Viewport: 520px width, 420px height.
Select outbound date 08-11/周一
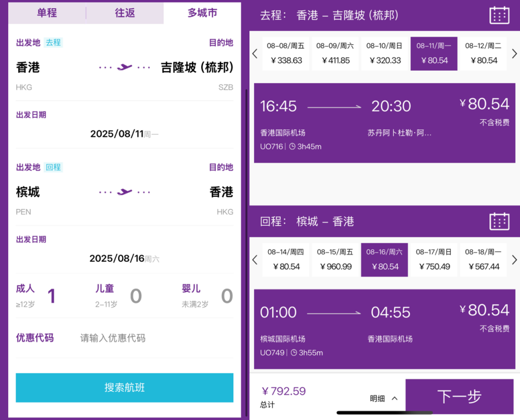click(x=434, y=53)
